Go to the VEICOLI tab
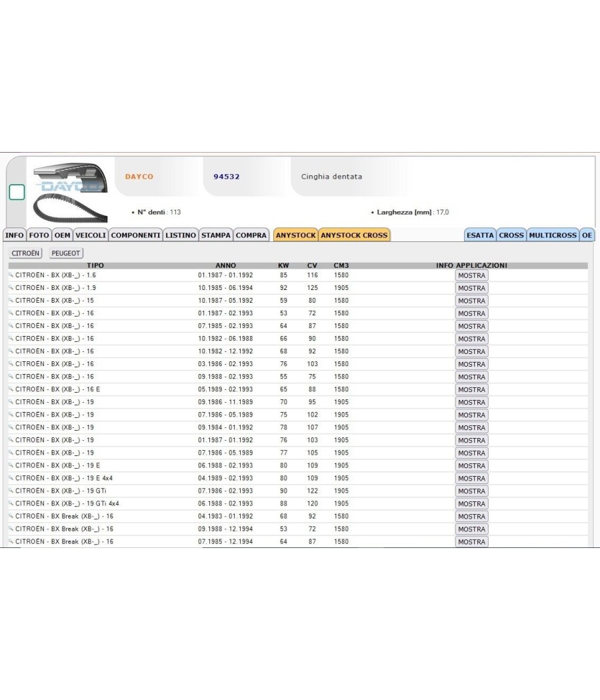 pos(91,235)
